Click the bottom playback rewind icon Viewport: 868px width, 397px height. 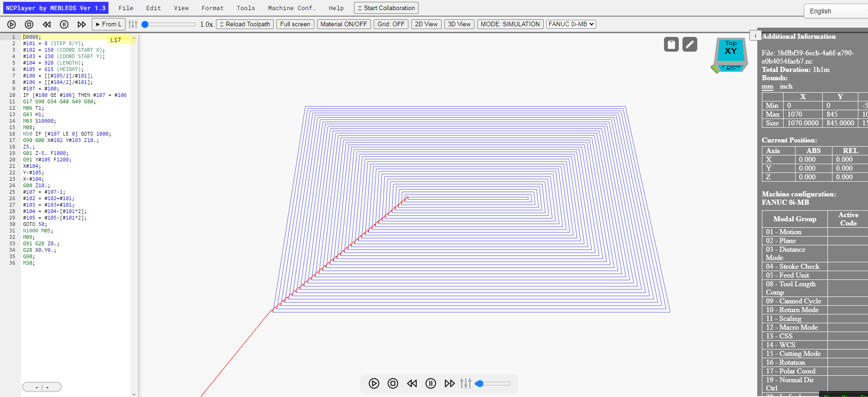(x=412, y=383)
